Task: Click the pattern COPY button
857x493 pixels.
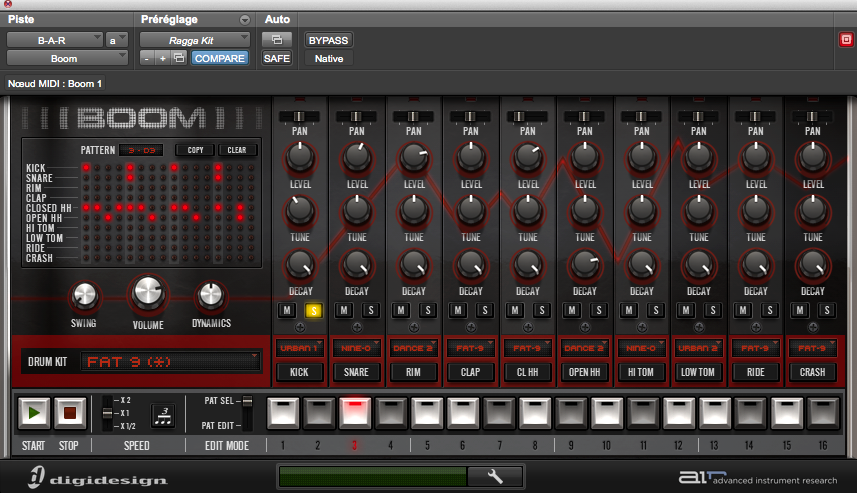Action: (195, 150)
